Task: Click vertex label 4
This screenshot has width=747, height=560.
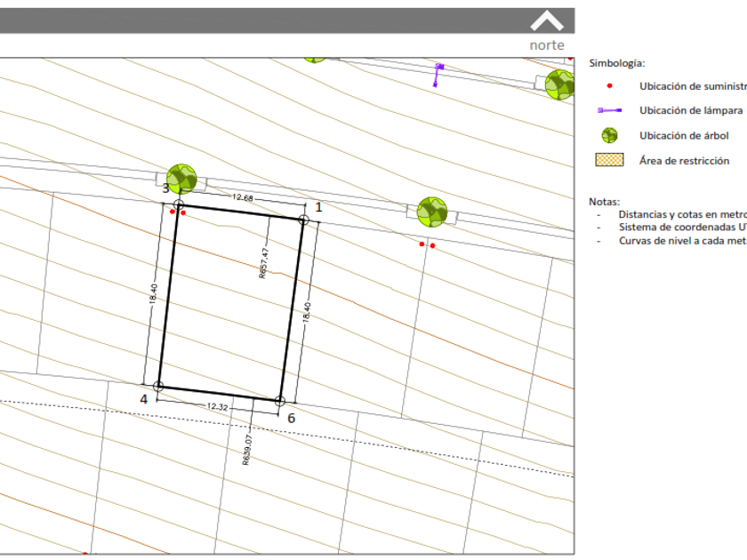Action: pyautogui.click(x=144, y=399)
